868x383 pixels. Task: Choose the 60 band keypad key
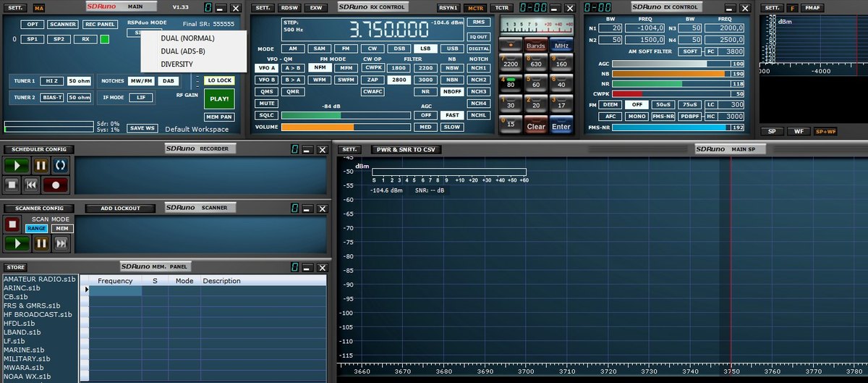[536, 84]
